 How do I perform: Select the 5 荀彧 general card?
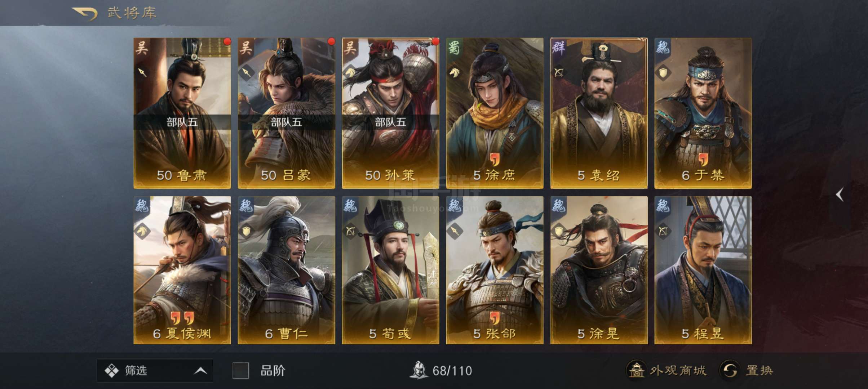point(390,270)
